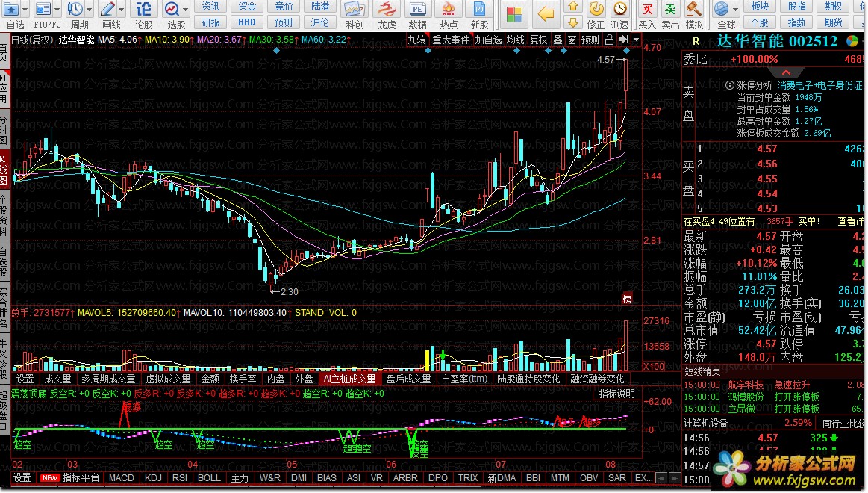Click the 指标说明 button

coord(616,394)
